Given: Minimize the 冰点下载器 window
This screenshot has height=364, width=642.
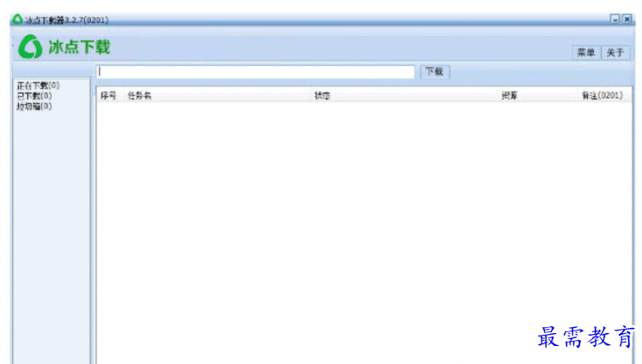Looking at the screenshot, I should [x=615, y=19].
